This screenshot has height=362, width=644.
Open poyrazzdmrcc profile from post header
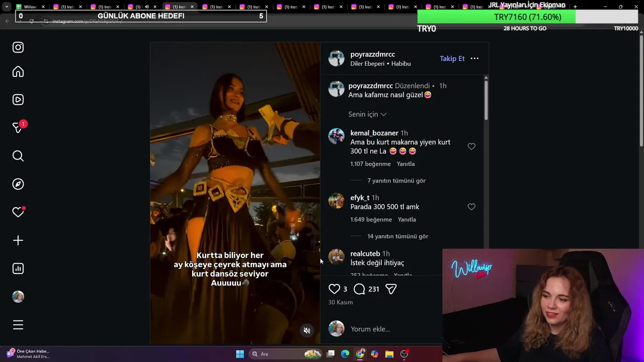(x=372, y=54)
